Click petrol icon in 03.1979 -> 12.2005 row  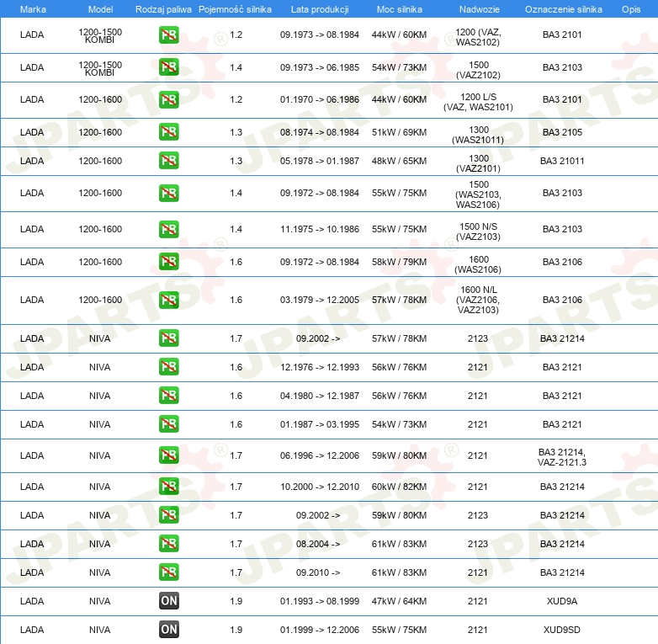click(168, 300)
